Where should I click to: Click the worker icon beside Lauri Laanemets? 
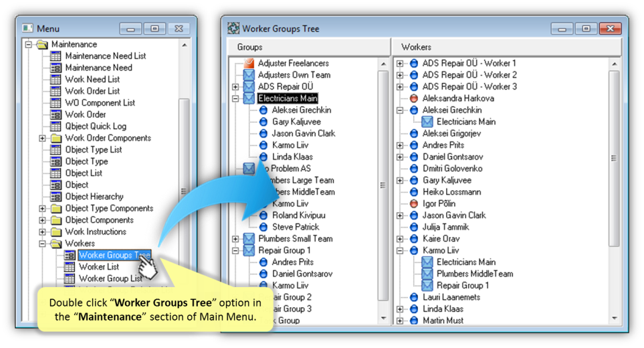click(x=414, y=297)
